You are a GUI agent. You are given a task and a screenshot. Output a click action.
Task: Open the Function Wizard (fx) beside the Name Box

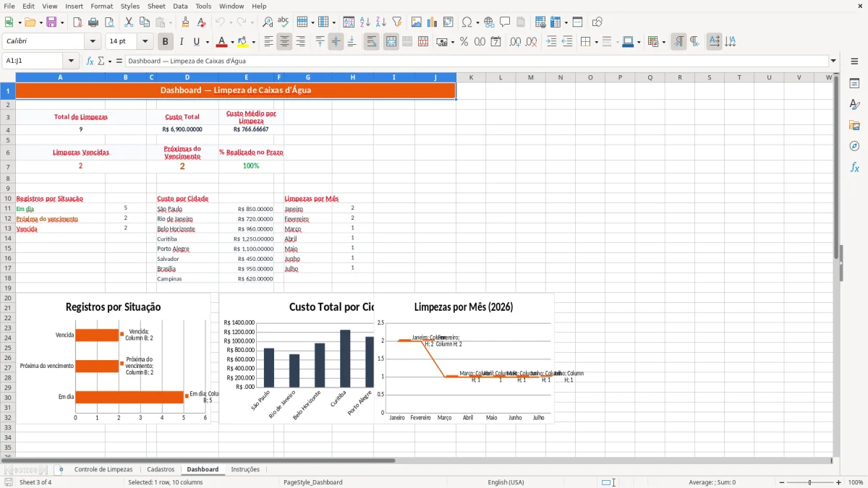pos(90,61)
